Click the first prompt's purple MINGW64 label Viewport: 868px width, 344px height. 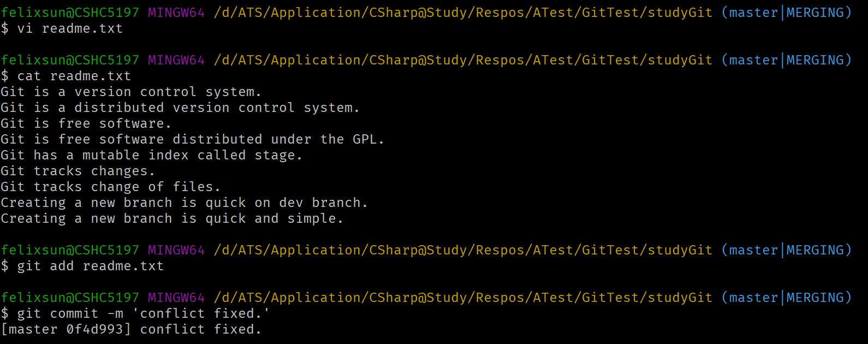[x=176, y=13]
